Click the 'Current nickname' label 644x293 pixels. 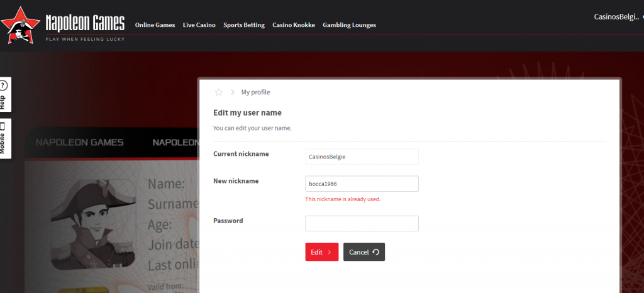coord(241,154)
